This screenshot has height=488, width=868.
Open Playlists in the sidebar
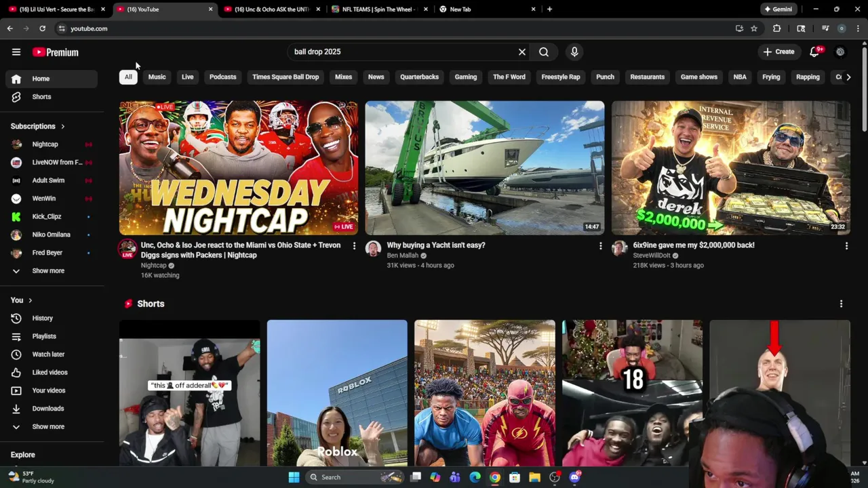coord(52,336)
